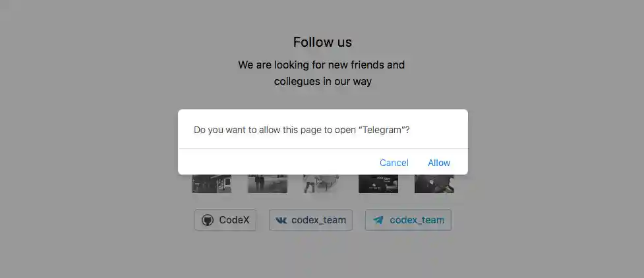Click the 'collegues in our way' line
Screen dimensions: 644x278
click(x=323, y=81)
